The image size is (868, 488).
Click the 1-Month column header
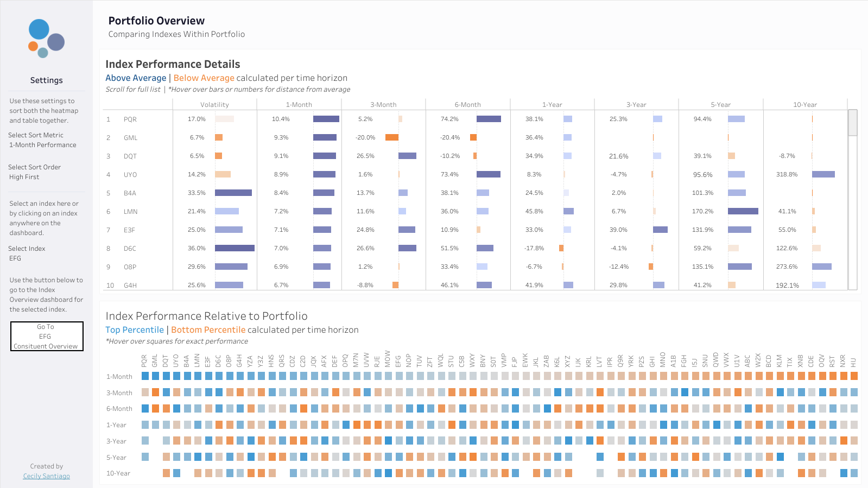tap(299, 105)
